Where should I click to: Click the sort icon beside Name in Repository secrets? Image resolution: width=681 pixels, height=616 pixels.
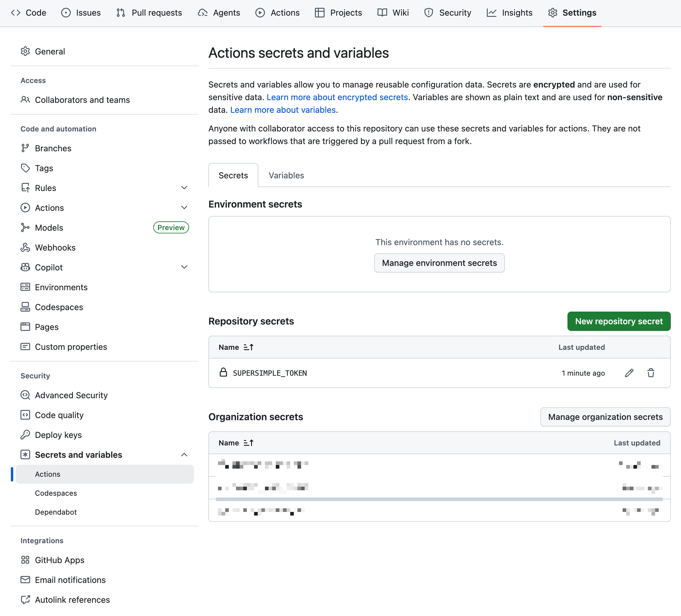point(248,347)
